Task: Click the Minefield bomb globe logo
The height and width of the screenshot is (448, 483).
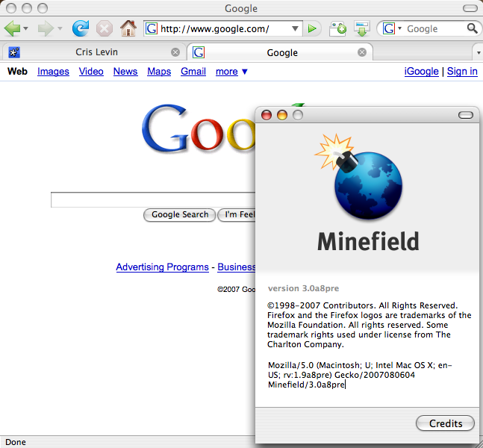Action: point(359,177)
